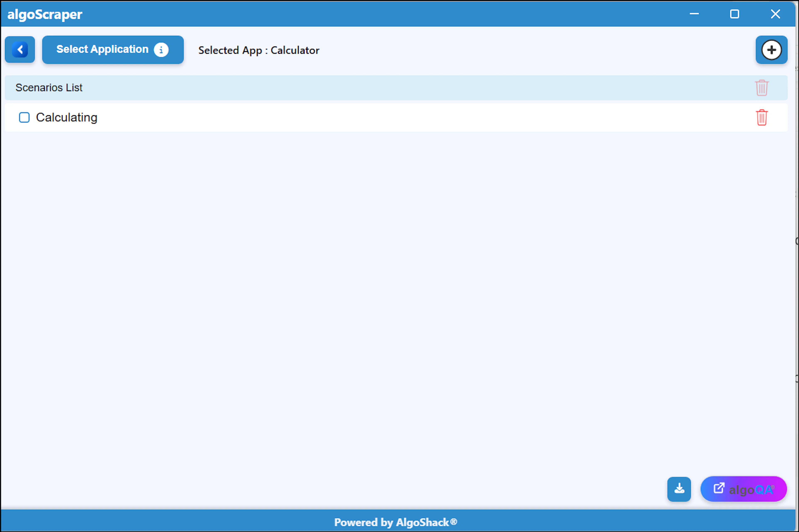Delete the Calculating scenario
This screenshot has height=532, width=799.
(x=762, y=117)
